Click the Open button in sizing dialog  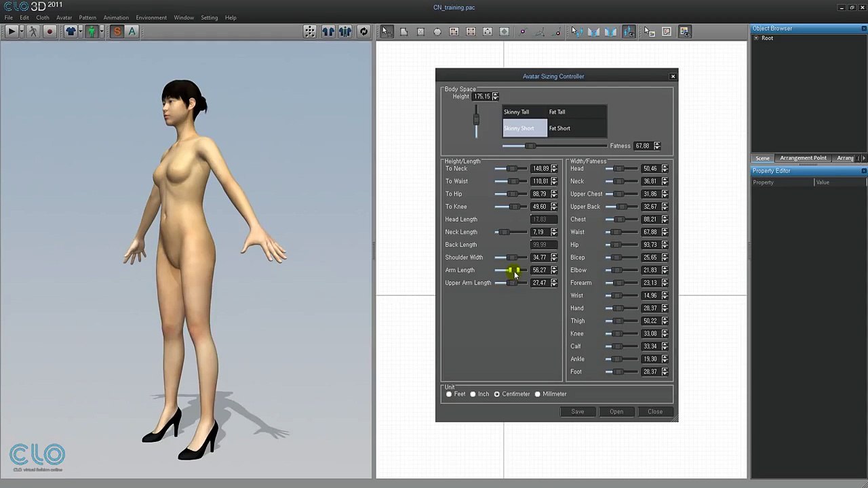[x=616, y=411]
